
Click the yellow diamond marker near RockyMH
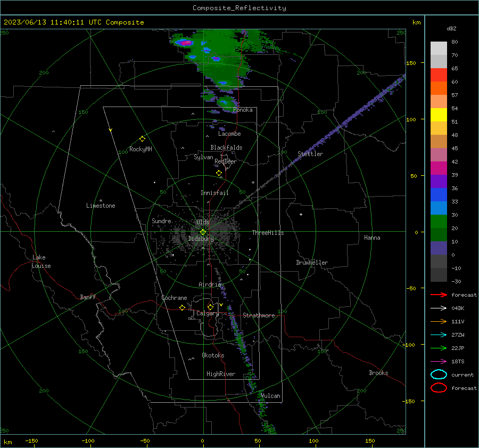[x=142, y=139]
